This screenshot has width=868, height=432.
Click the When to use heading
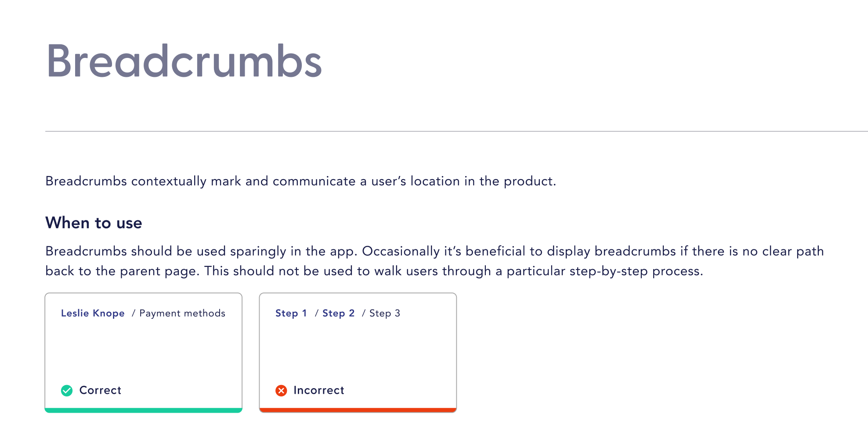94,223
